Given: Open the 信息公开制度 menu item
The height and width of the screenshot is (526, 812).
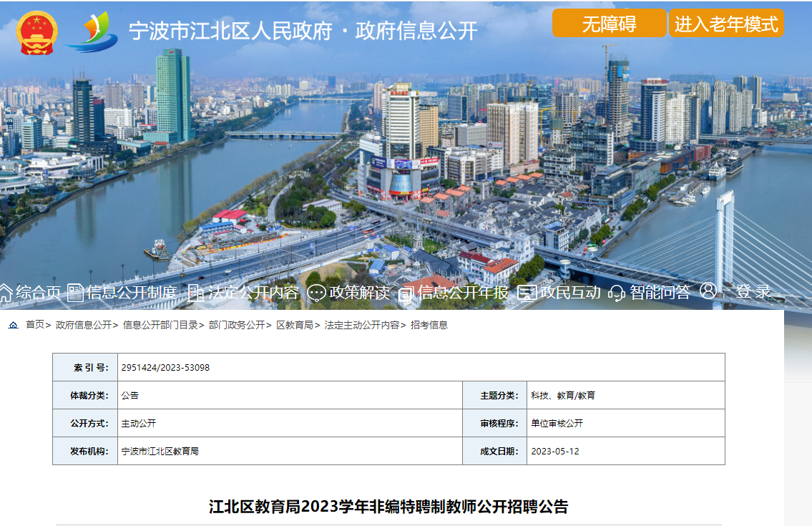Looking at the screenshot, I should pyautogui.click(x=132, y=292).
